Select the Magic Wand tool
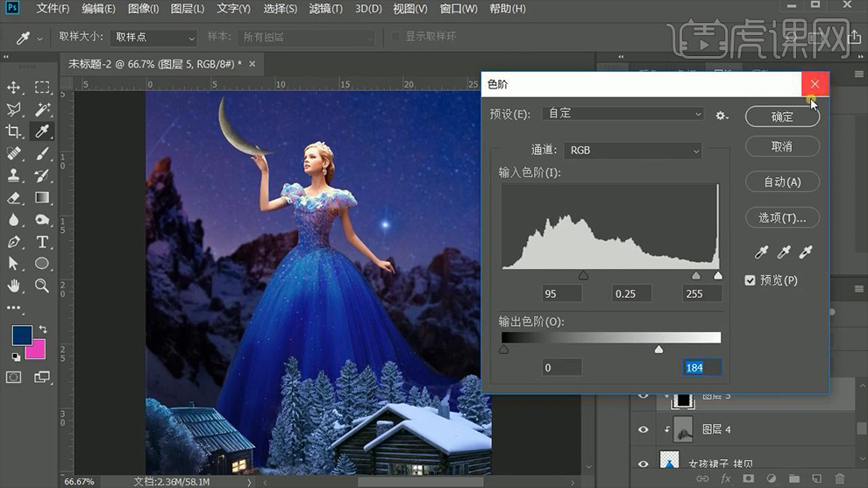Viewport: 868px width, 488px height. click(x=41, y=110)
